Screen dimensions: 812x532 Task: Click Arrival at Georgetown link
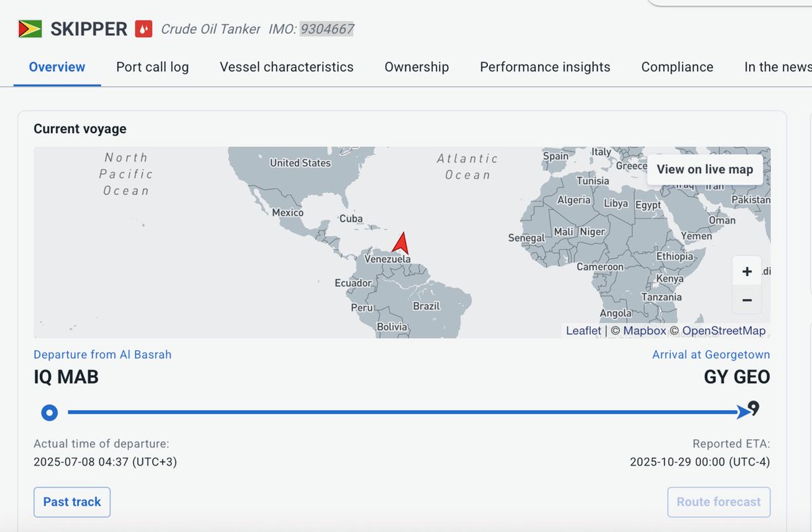click(711, 355)
